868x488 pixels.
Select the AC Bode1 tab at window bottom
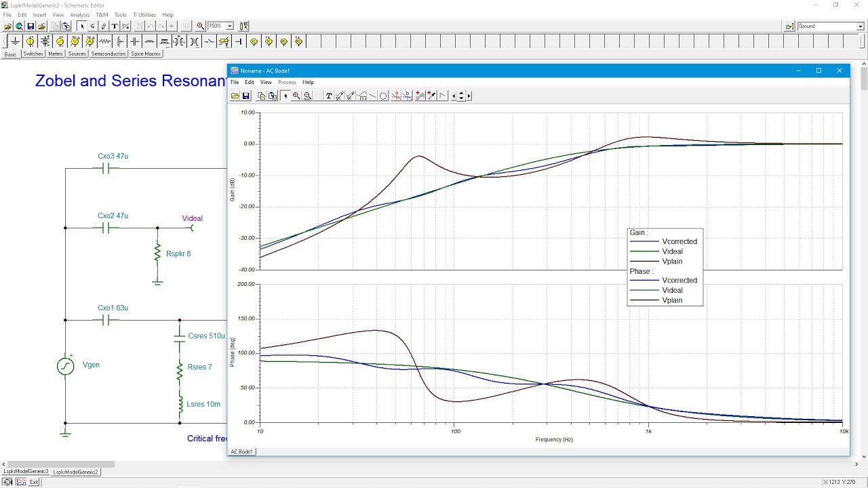241,451
